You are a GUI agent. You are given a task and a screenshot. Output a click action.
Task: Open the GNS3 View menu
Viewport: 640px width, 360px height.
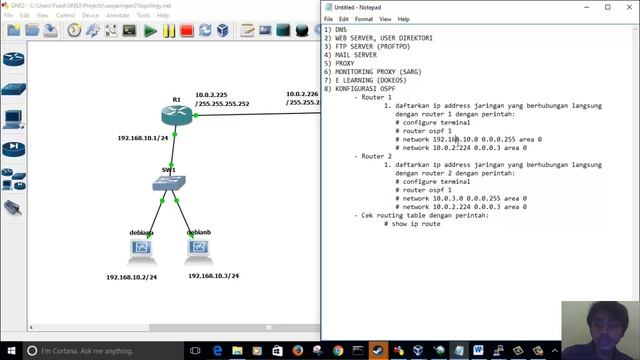tap(42, 15)
